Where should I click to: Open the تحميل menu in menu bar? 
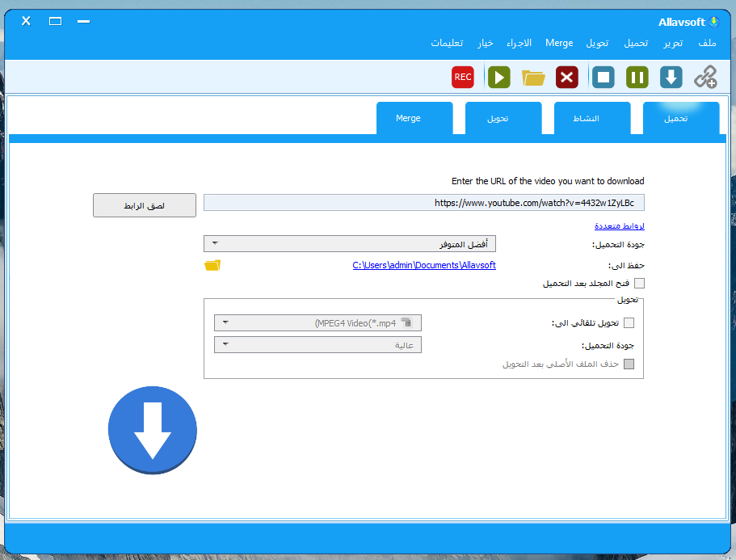tap(636, 43)
